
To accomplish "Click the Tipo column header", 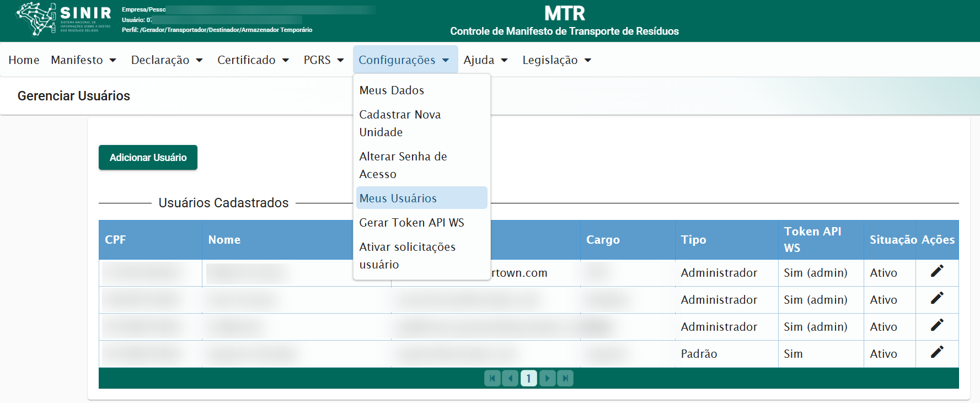I will tap(726, 240).
